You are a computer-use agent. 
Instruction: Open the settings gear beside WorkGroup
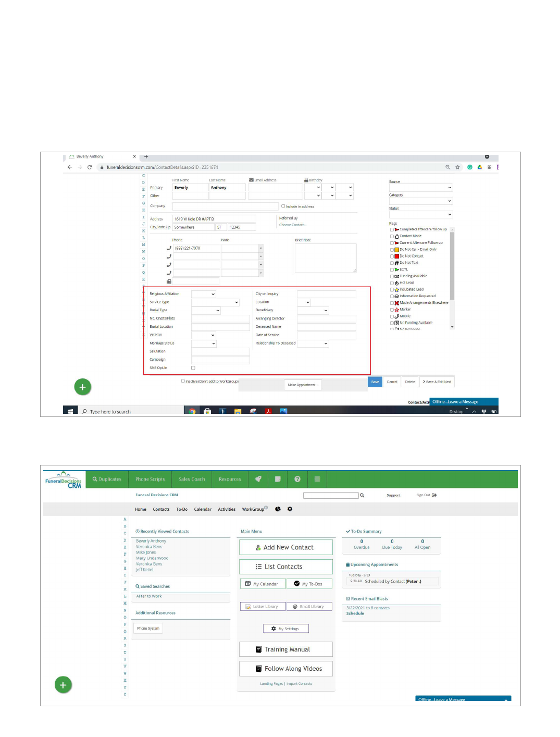290,509
